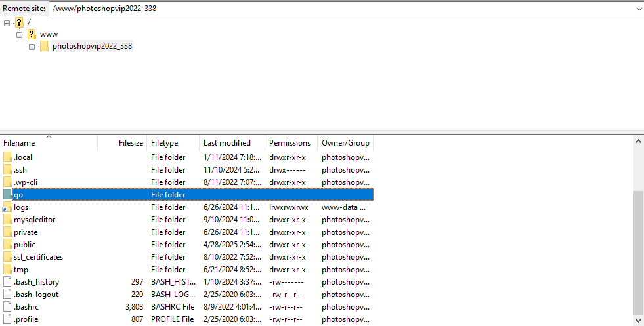Select the mysqleditor folder name
Viewport: 644px width, 326px height.
click(35, 220)
